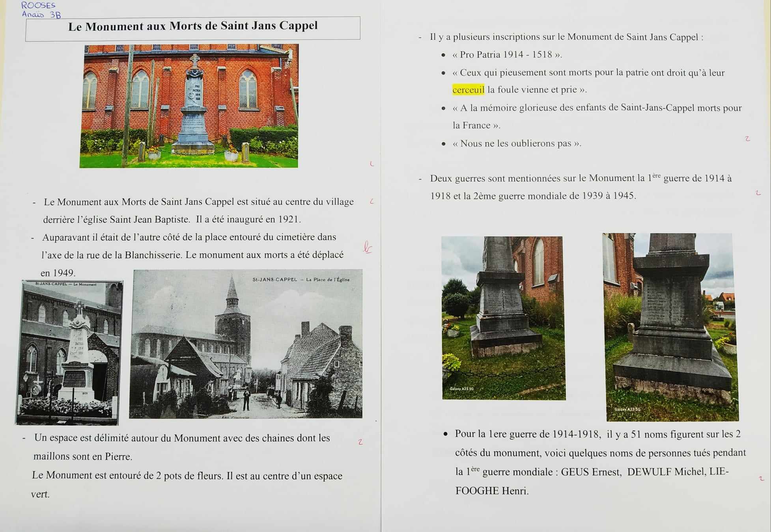Screen dimensions: 771x532
Task: Click the bullet '« A la mémoire glorieuse des enfants'
Action: click(597, 108)
